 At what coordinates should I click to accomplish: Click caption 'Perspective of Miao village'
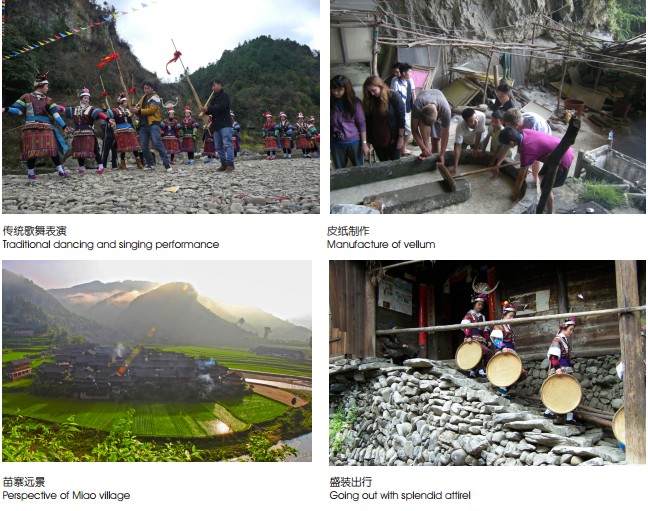tap(66, 495)
